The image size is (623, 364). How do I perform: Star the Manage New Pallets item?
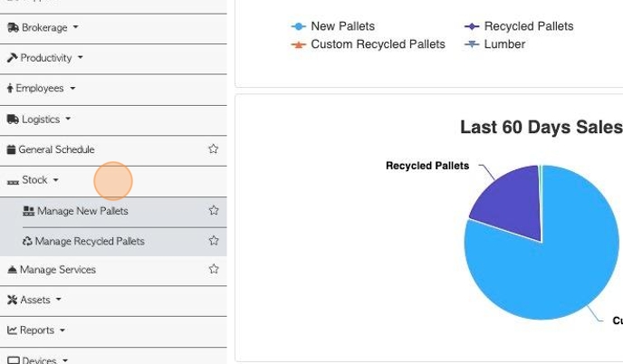(x=214, y=210)
